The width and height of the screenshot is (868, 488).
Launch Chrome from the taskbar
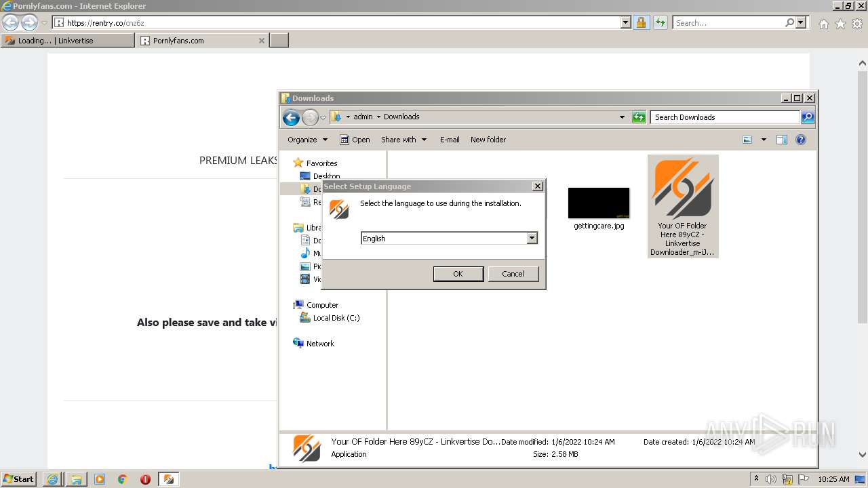122,479
